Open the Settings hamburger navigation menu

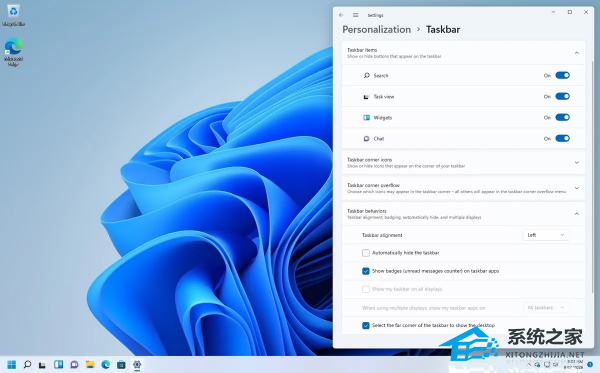point(355,15)
